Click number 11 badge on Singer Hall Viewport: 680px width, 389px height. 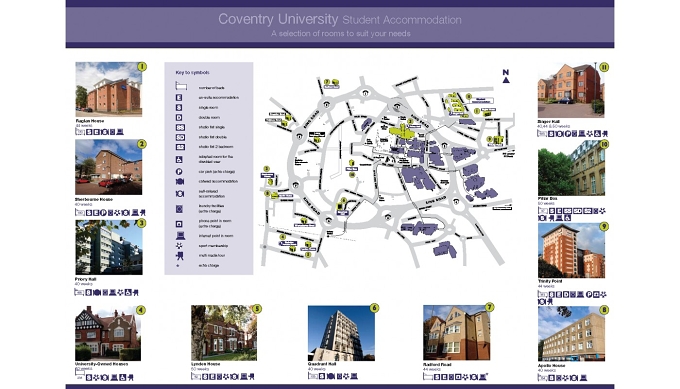point(604,67)
